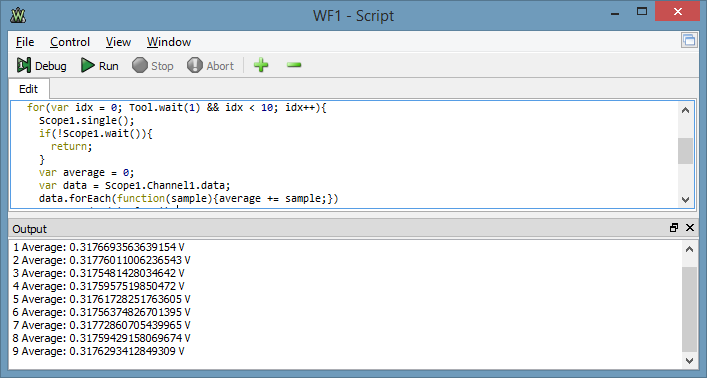Click the code line 'var average = 0;'

tap(87, 173)
